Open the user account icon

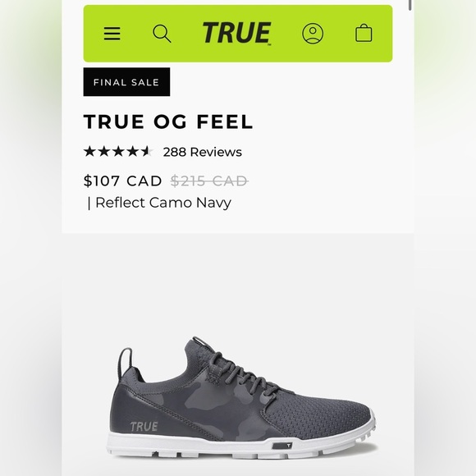(x=313, y=34)
